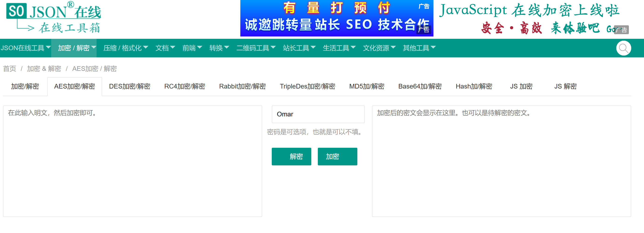The width and height of the screenshot is (644, 233).
Task: Open the 前端 navigation menu
Action: [192, 48]
